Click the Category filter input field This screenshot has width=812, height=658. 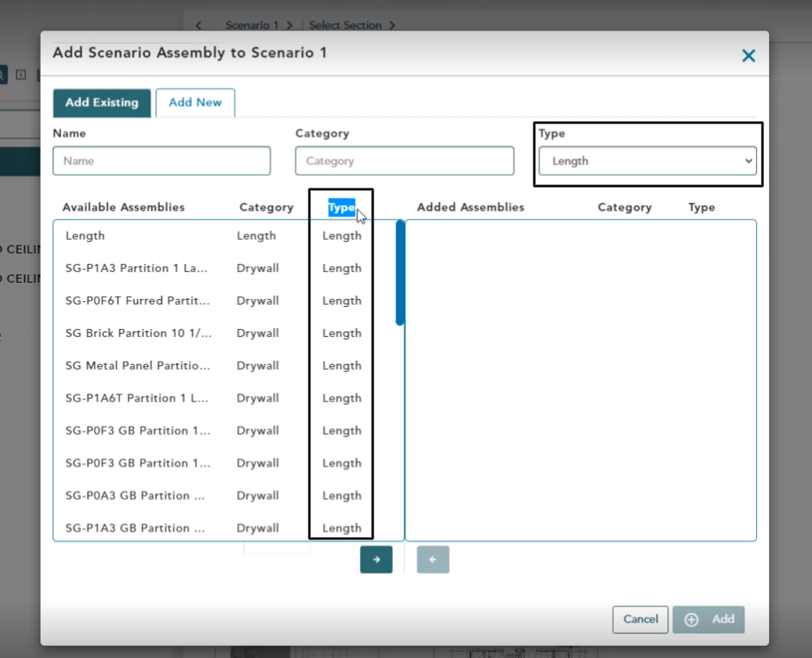coord(404,161)
